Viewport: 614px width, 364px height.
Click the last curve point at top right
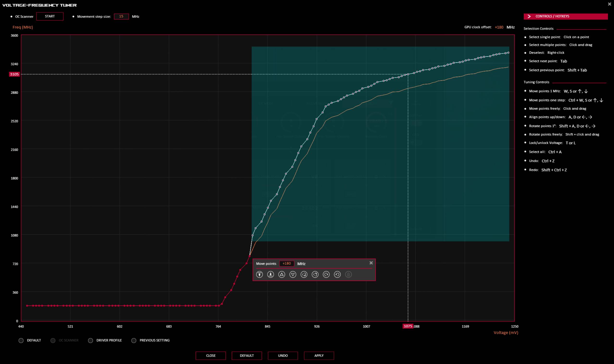[508, 53]
